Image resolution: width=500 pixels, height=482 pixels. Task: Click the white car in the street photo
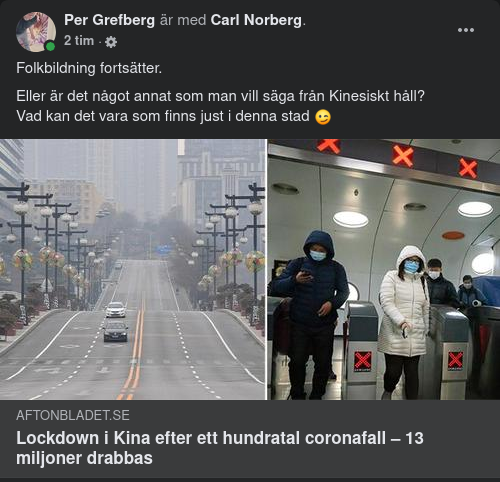click(116, 310)
